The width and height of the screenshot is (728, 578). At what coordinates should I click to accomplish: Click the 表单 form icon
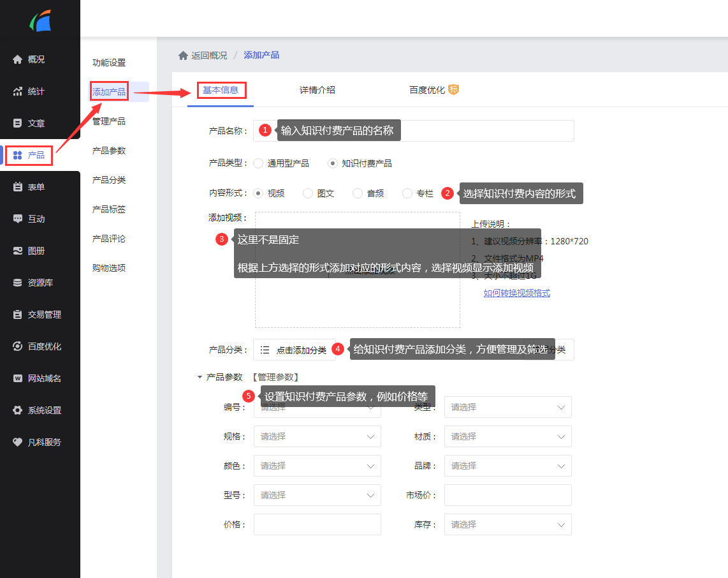click(x=18, y=187)
